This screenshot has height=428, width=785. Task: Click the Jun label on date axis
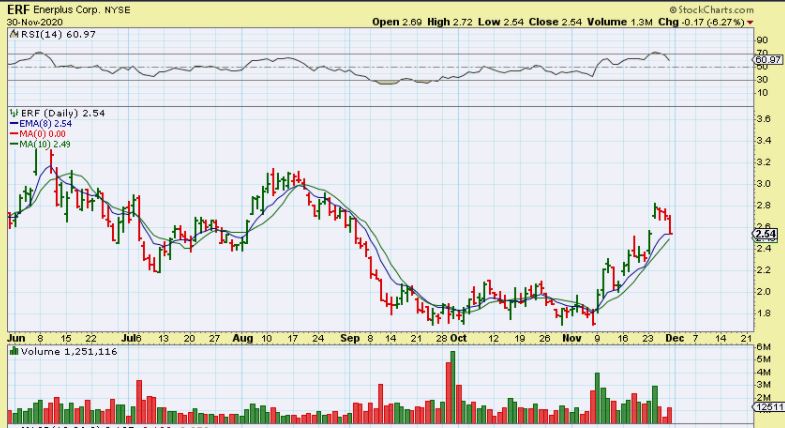[x=16, y=338]
